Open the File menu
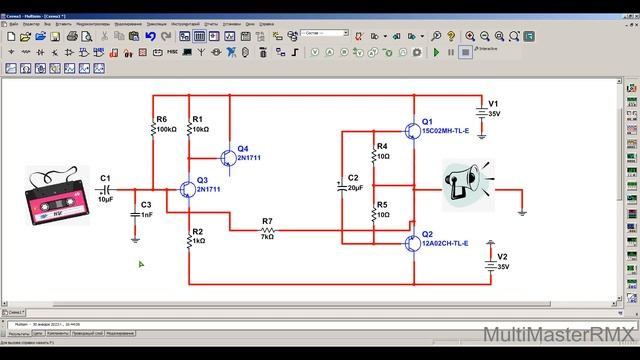This screenshot has width=640, height=360. coord(13,24)
